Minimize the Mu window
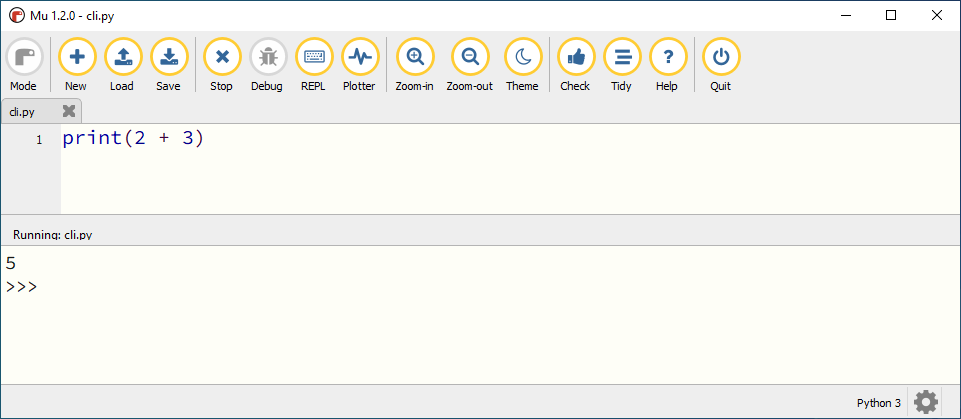Viewport: 961px width, 419px height. [x=846, y=15]
